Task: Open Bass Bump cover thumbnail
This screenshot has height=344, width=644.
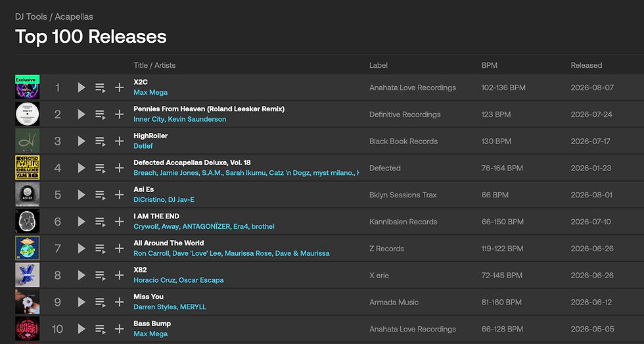Action: [28, 329]
